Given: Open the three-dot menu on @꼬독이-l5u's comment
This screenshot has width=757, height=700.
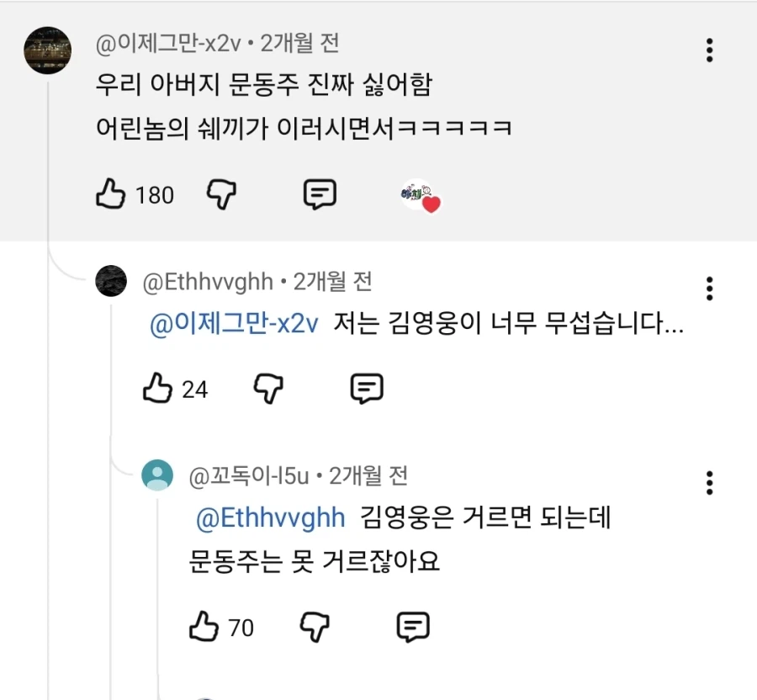Looking at the screenshot, I should point(709,483).
